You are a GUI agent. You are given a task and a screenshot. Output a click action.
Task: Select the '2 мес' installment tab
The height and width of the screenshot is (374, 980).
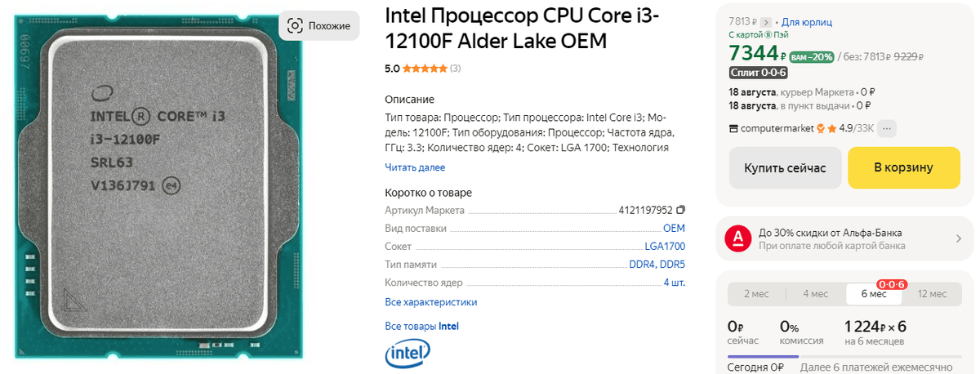(756, 294)
